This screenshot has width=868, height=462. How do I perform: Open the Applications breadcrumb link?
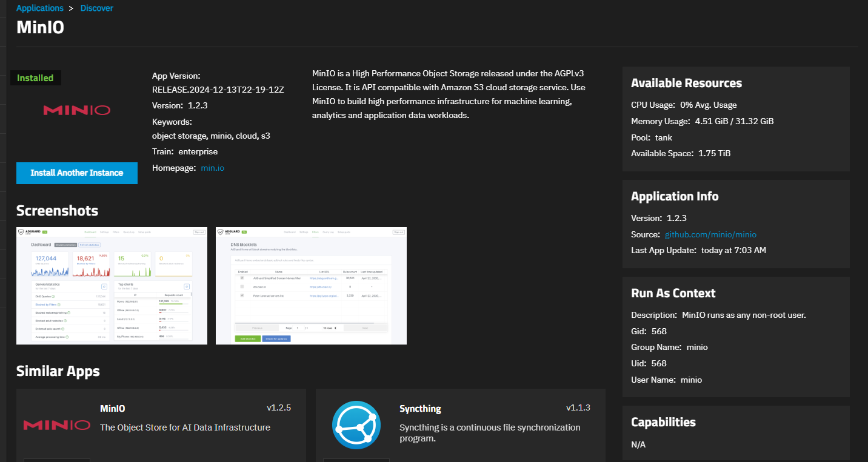click(40, 8)
